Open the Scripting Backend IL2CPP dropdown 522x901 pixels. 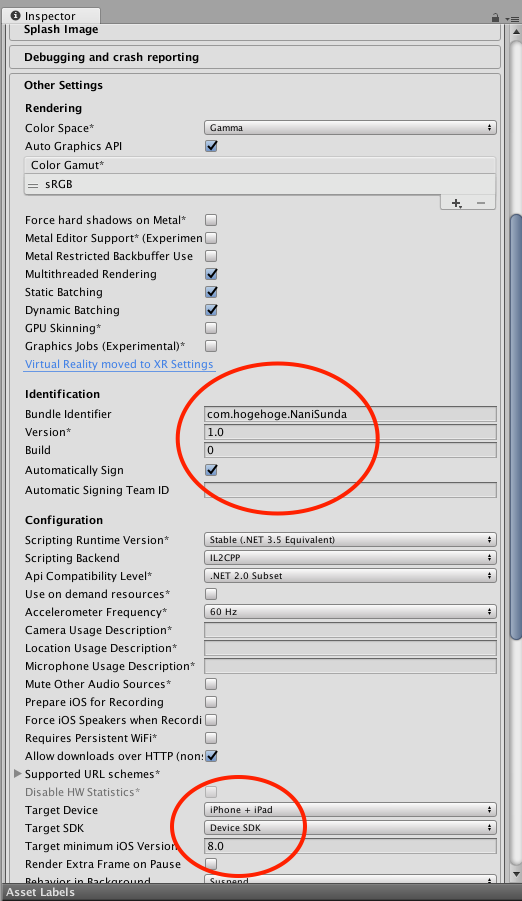coord(350,557)
